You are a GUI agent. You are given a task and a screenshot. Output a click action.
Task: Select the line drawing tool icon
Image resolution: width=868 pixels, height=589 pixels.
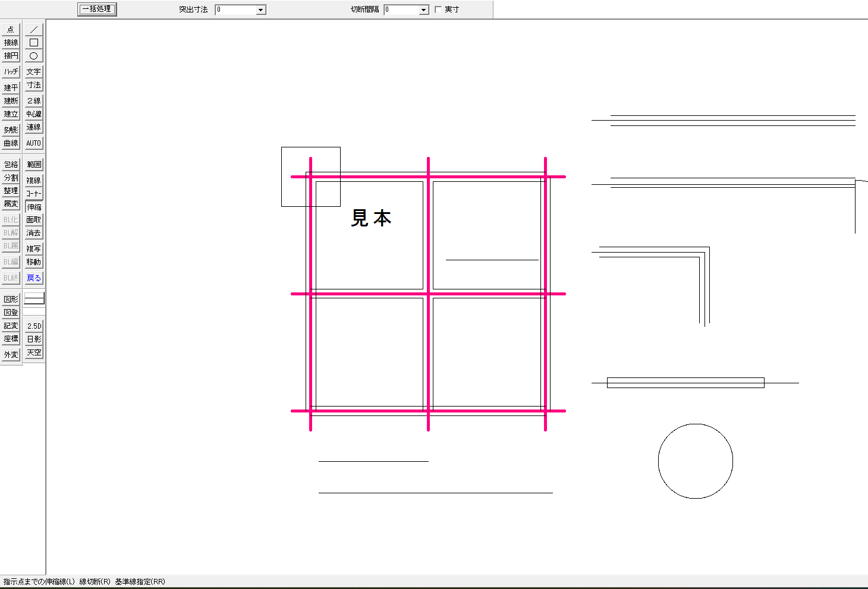pos(34,29)
